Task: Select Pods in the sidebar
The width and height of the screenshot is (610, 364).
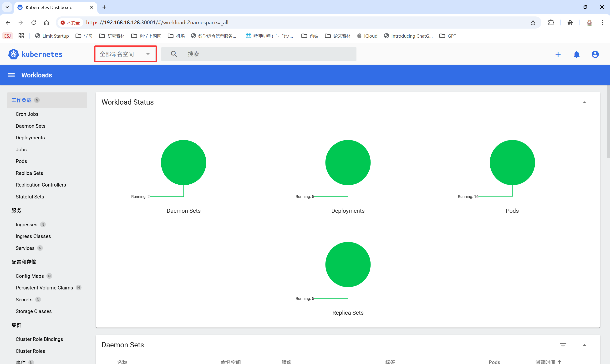Action: pos(21,161)
